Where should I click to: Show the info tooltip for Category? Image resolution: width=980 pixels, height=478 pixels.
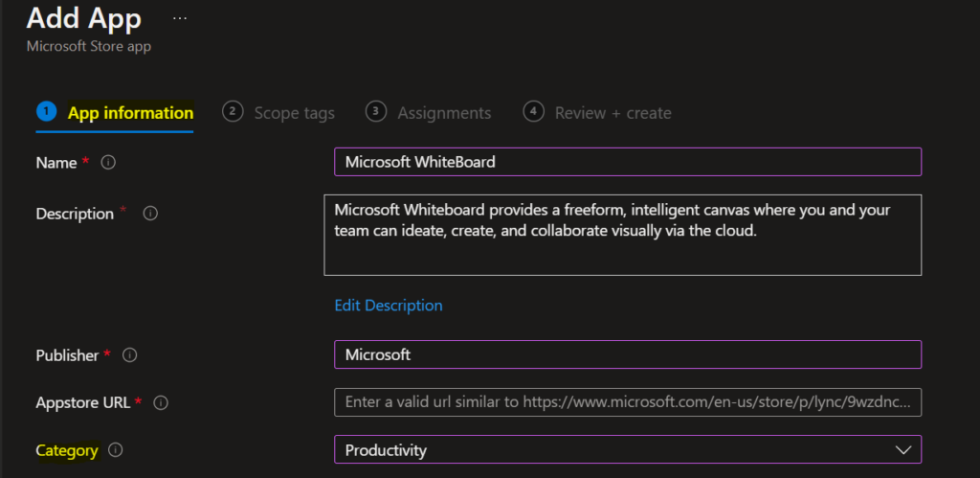point(116,450)
